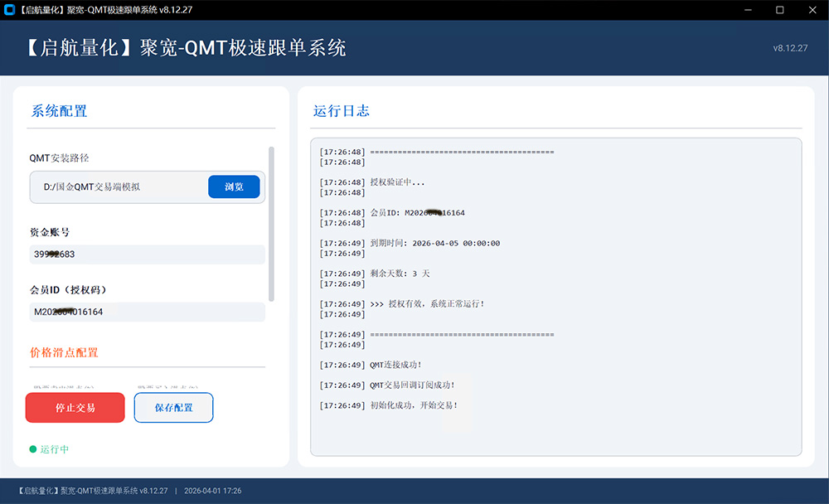The height and width of the screenshot is (504, 829).
Task: Minimize the application window
Action: (x=748, y=10)
